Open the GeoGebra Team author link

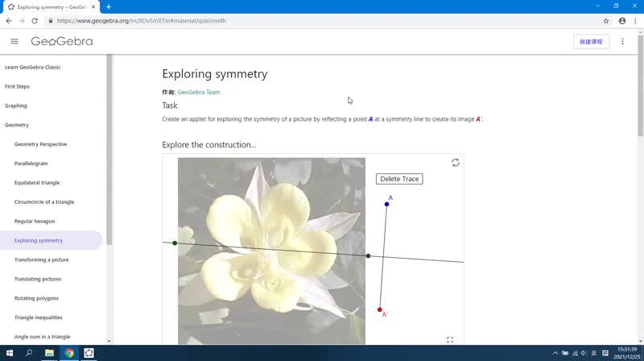click(199, 92)
